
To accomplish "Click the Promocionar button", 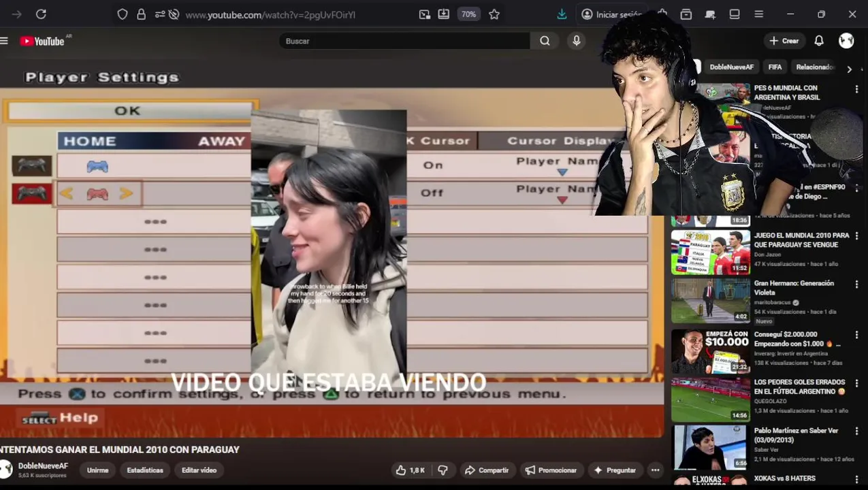I will click(x=550, y=470).
